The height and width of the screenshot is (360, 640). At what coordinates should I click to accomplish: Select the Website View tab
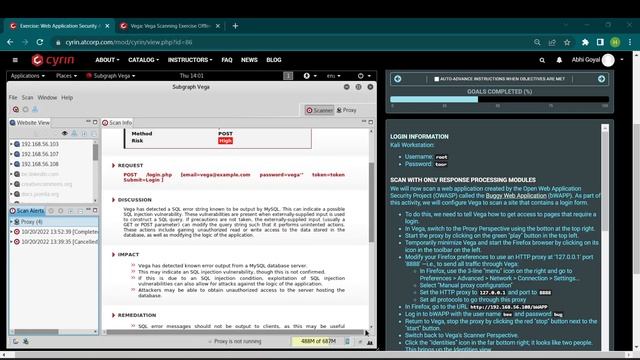click(x=30, y=122)
